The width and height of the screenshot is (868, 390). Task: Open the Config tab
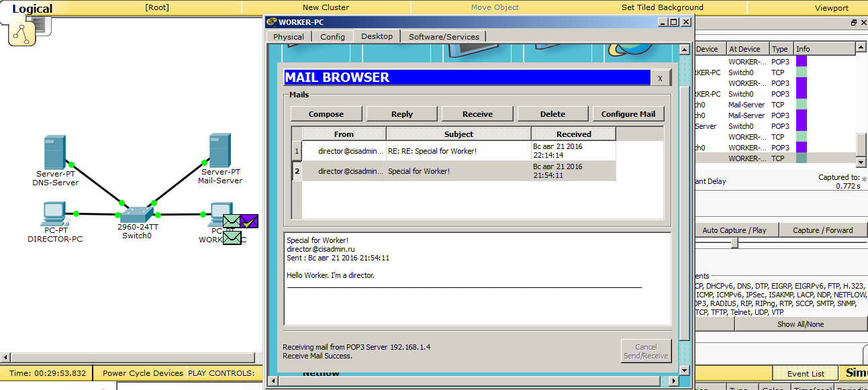coord(332,36)
